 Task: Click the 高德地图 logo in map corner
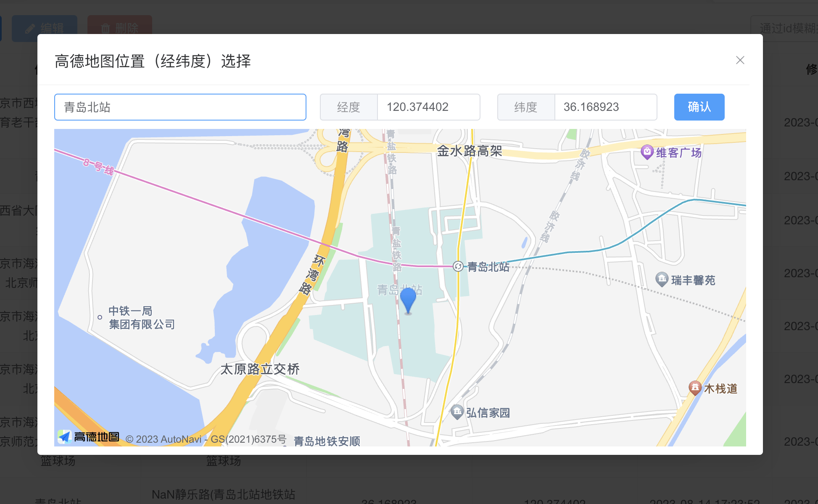point(89,436)
